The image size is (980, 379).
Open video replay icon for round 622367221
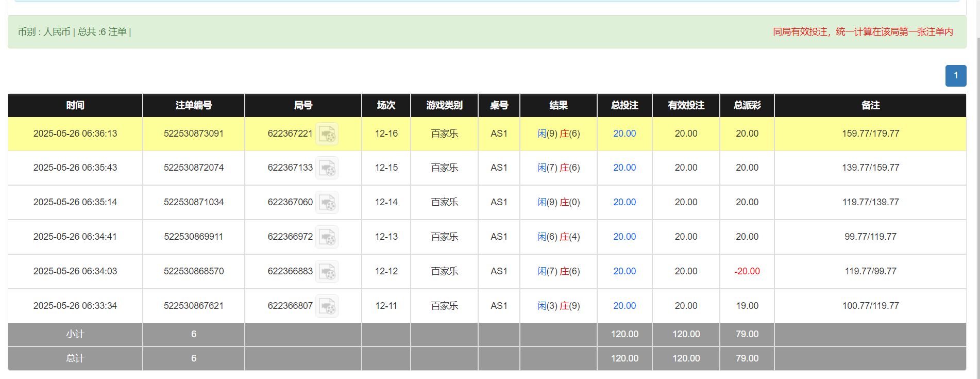tap(327, 134)
